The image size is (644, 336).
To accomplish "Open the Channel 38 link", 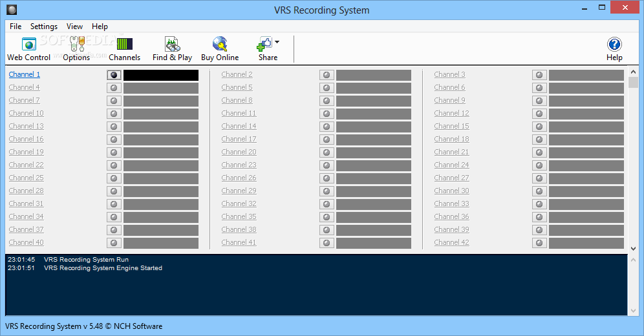I will (x=239, y=229).
